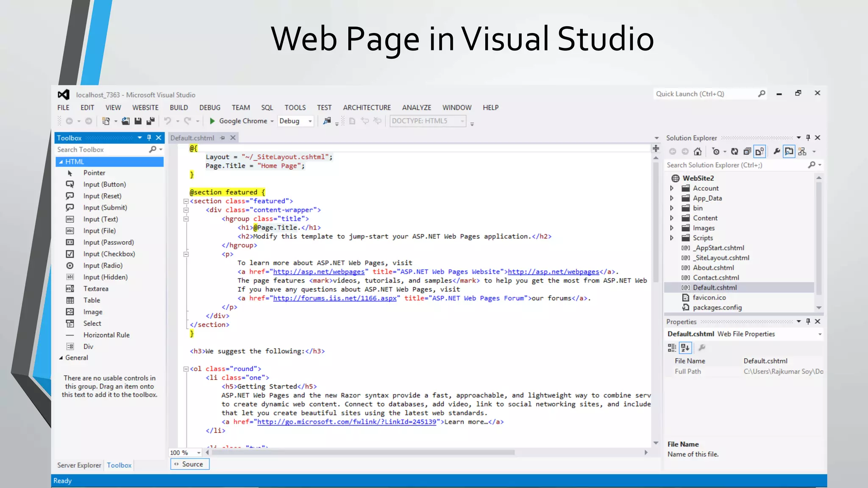The width and height of the screenshot is (868, 488).
Task: Open the WEBSITE menu
Action: (x=145, y=108)
